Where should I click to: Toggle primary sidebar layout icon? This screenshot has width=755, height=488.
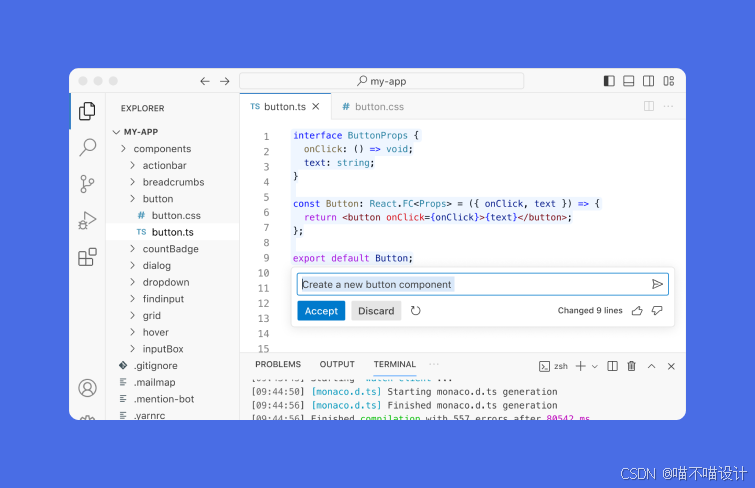[609, 81]
